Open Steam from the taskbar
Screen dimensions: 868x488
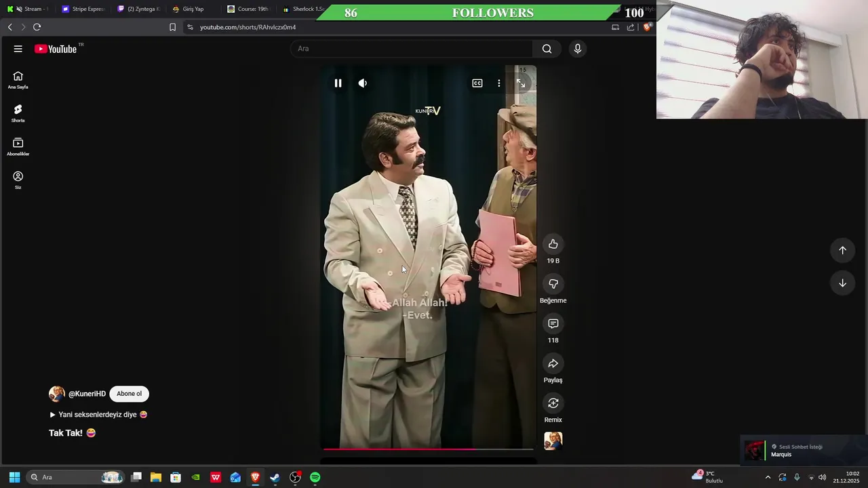(275, 477)
